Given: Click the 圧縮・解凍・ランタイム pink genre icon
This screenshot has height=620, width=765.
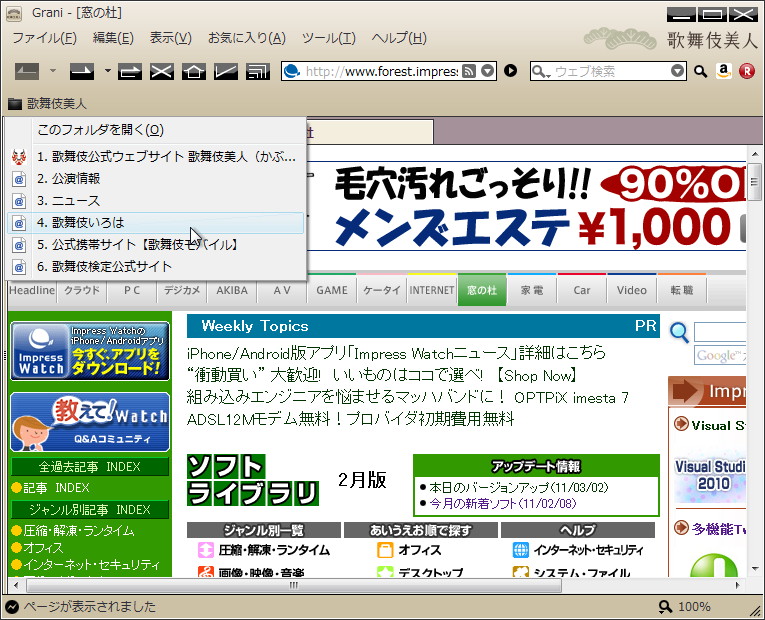Looking at the screenshot, I should click(x=206, y=550).
